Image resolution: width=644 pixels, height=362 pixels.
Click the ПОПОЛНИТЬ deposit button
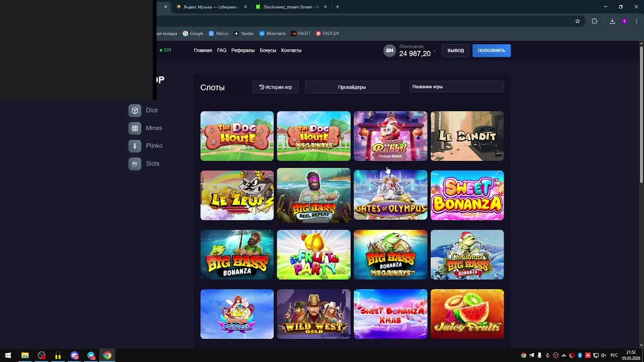click(492, 50)
